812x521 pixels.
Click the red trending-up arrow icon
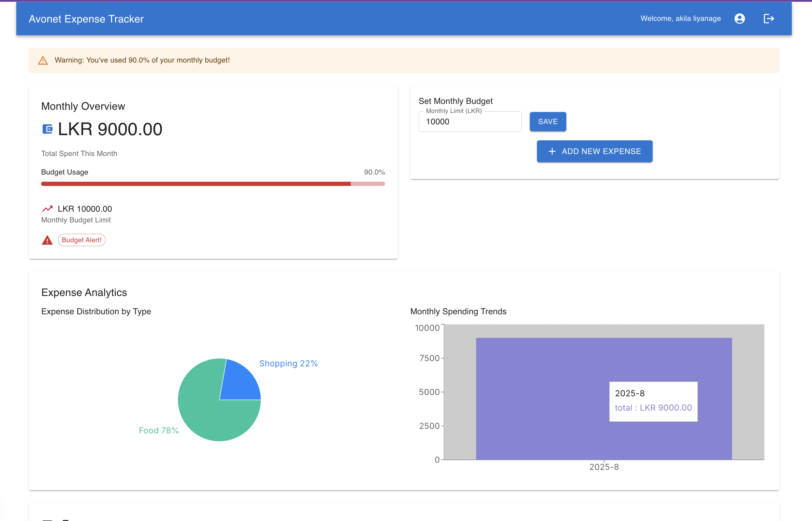(x=47, y=208)
